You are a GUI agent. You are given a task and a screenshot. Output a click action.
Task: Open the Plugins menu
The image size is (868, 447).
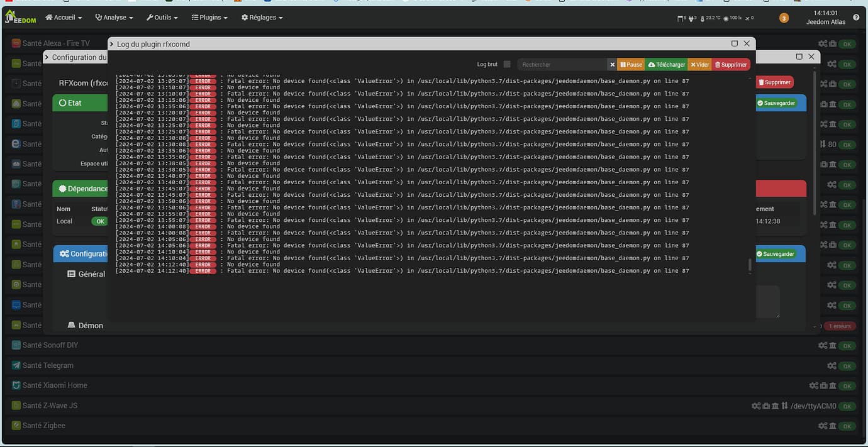click(209, 18)
